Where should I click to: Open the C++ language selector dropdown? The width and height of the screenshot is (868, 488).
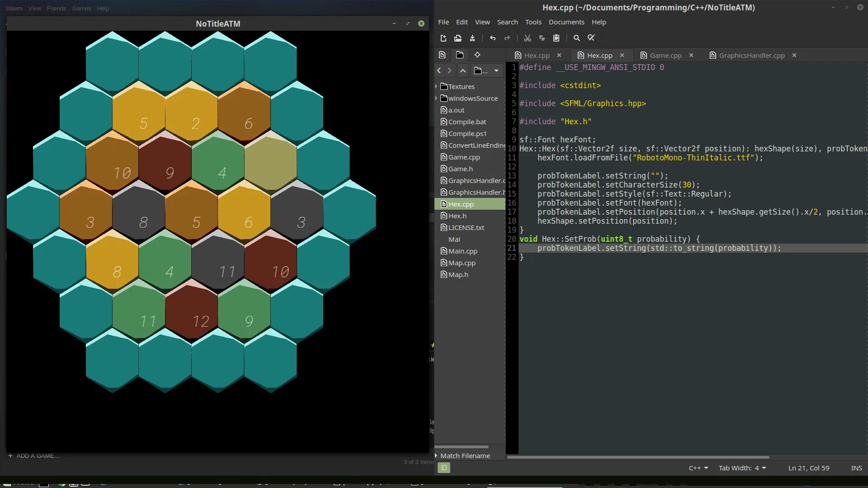[698, 468]
